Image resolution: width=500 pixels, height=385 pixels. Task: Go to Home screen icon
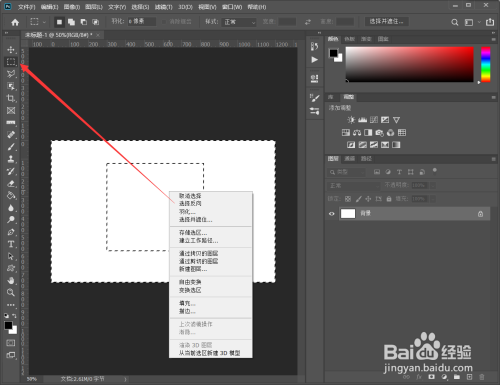point(15,22)
